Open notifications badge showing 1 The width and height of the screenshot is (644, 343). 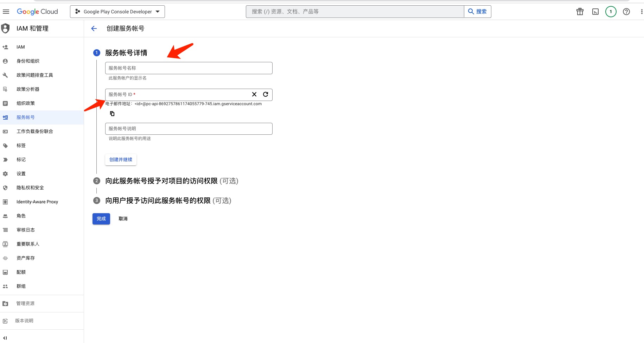611,12
